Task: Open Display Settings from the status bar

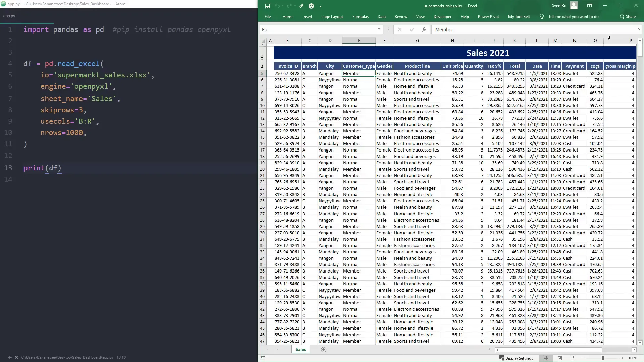Action: 517,358
